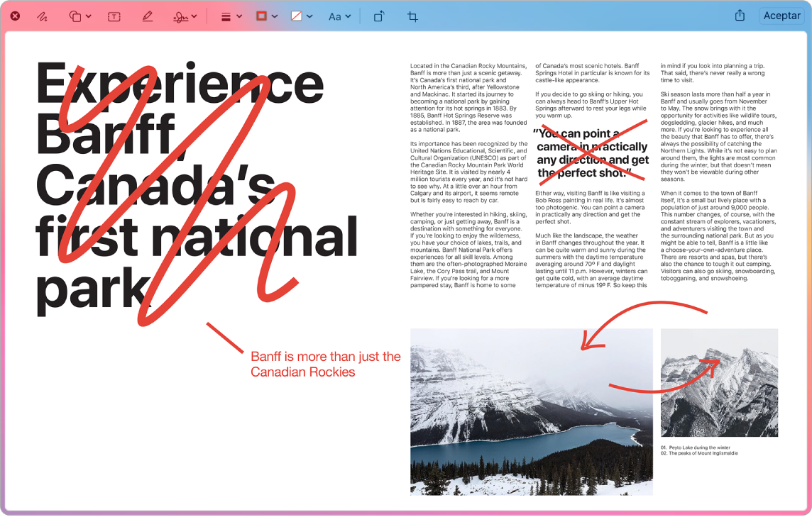Click the Rotate Left icon

coord(378,16)
